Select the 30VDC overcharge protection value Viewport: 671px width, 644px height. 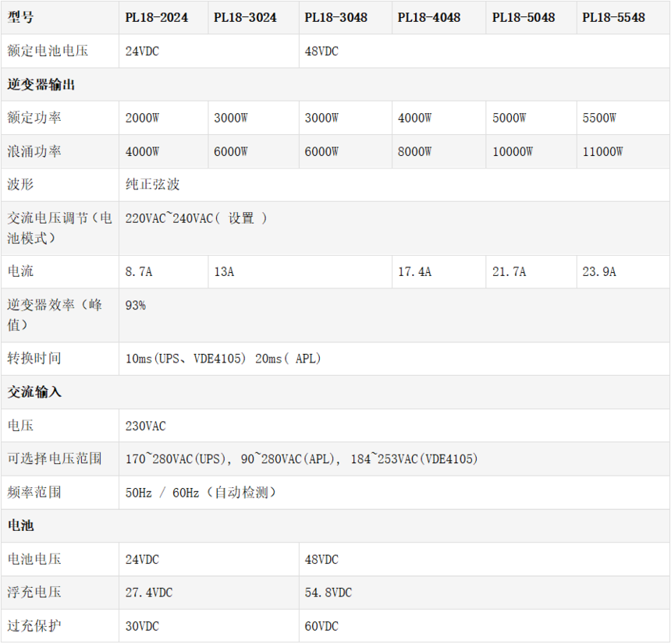(x=142, y=627)
